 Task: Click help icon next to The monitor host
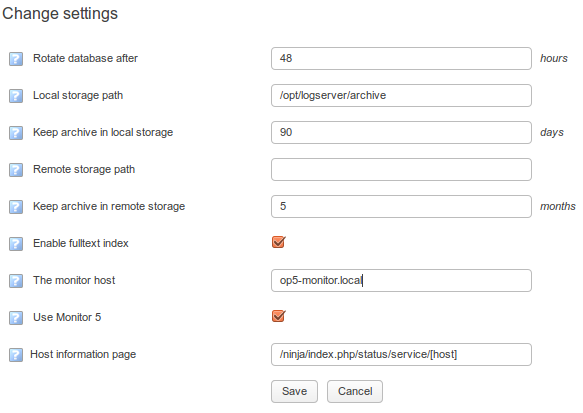click(x=16, y=281)
